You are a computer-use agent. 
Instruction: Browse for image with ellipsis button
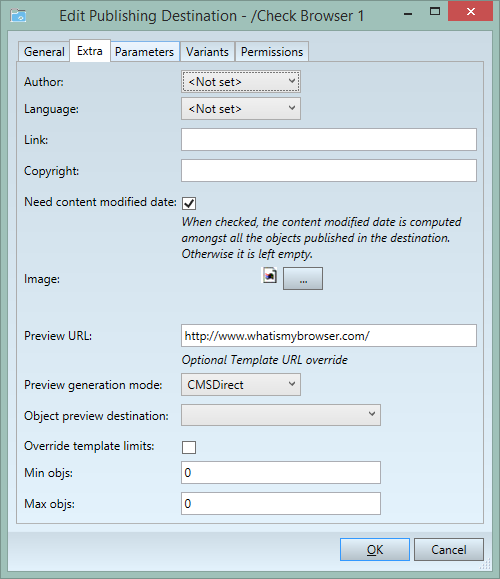click(x=303, y=279)
